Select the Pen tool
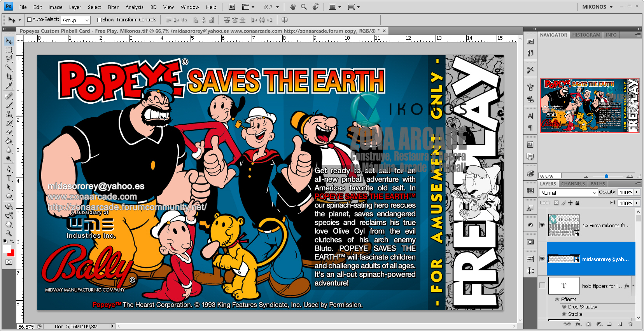The width and height of the screenshot is (644, 331). tap(9, 169)
